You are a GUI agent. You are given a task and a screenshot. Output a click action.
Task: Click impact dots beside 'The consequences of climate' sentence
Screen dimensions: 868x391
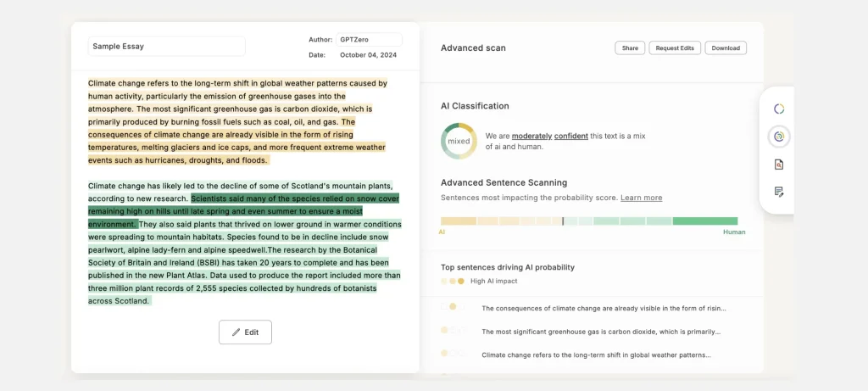453,307
